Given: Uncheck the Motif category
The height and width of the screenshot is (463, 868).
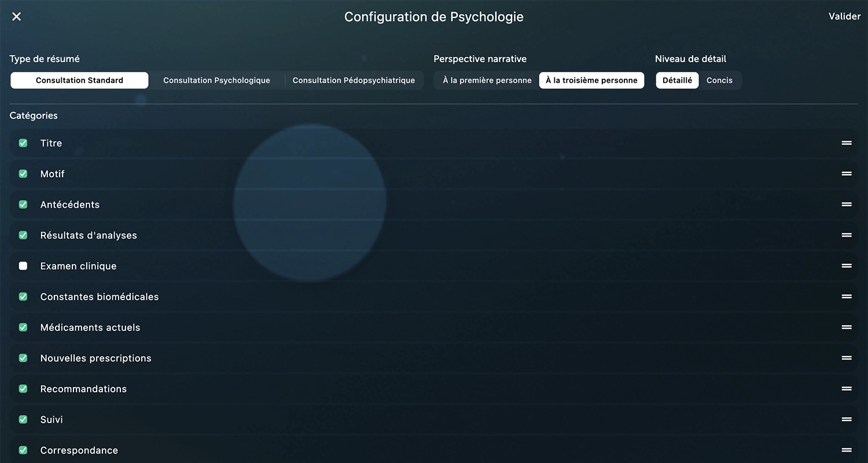Looking at the screenshot, I should coord(23,174).
